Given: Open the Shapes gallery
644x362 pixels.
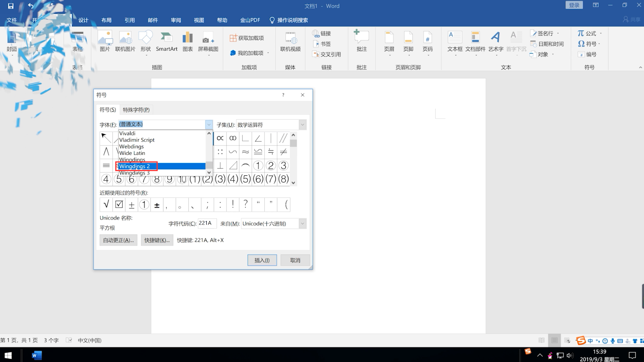Looking at the screenshot, I should [146, 43].
